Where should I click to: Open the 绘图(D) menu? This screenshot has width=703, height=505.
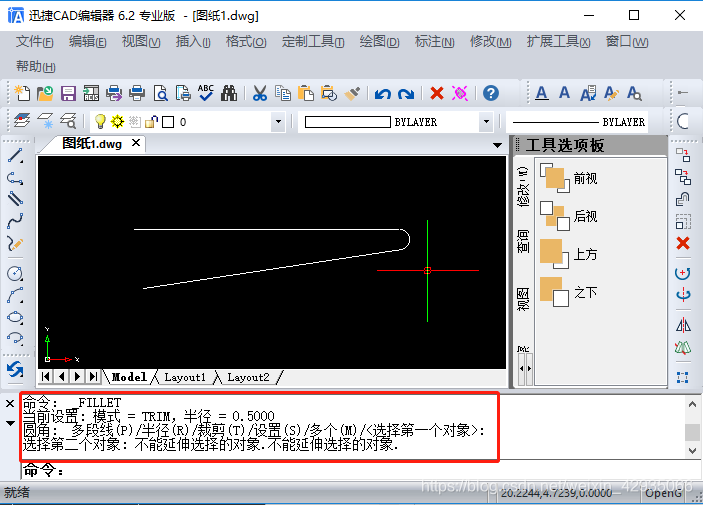click(x=379, y=42)
